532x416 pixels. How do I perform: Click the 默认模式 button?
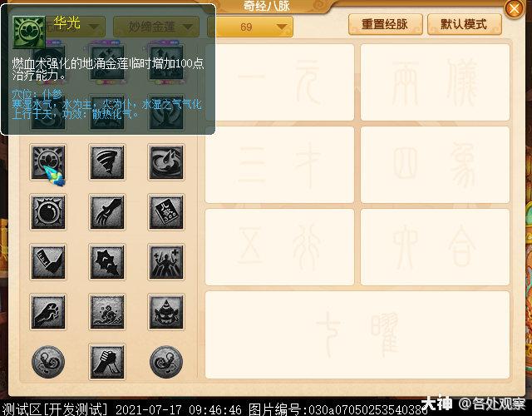(x=464, y=24)
